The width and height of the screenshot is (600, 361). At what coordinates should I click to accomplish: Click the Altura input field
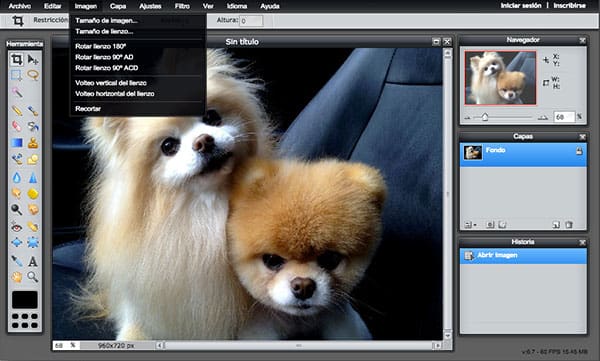click(x=251, y=21)
